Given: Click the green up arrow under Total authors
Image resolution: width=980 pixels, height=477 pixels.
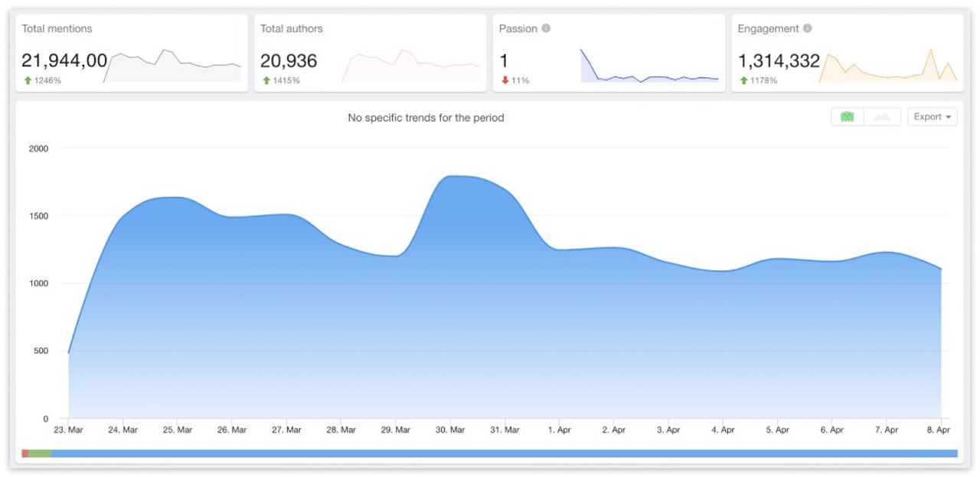Looking at the screenshot, I should [266, 80].
